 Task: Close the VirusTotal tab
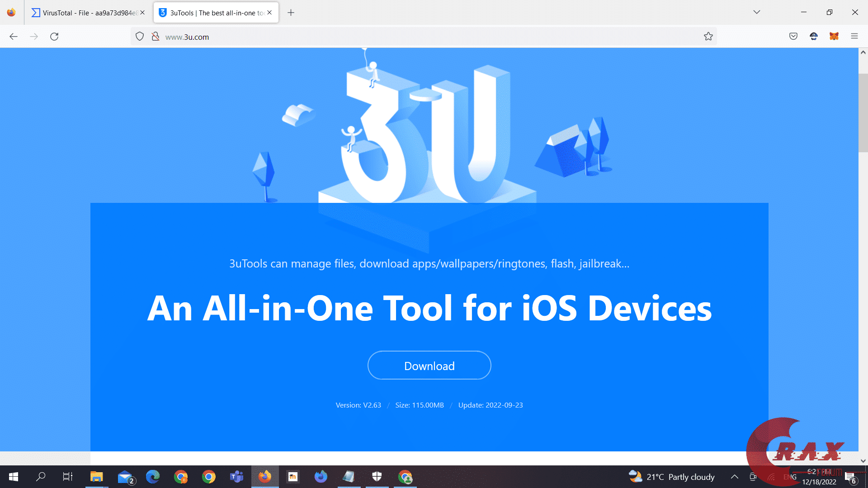coord(142,13)
